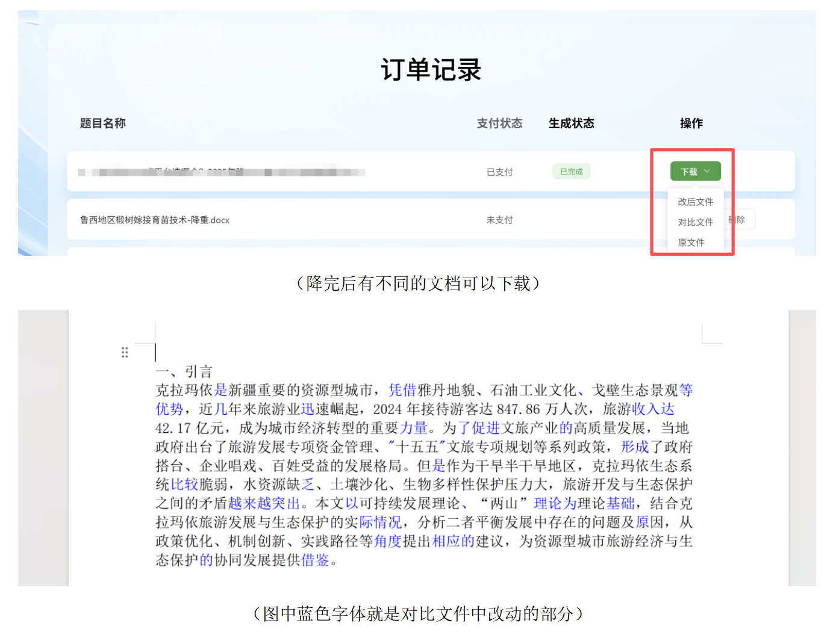Image resolution: width=836 pixels, height=644 pixels.
Task: Click the six-dot drag handle beside the document
Action: (x=125, y=352)
